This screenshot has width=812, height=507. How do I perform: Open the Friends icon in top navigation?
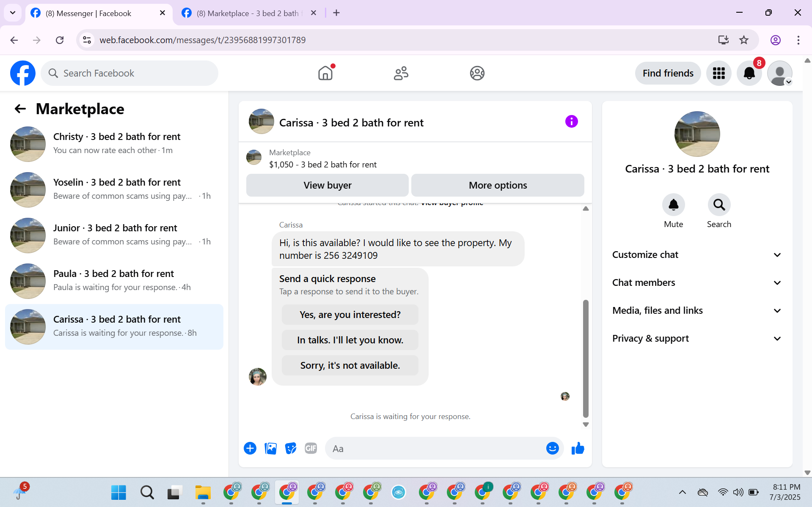pyautogui.click(x=401, y=73)
